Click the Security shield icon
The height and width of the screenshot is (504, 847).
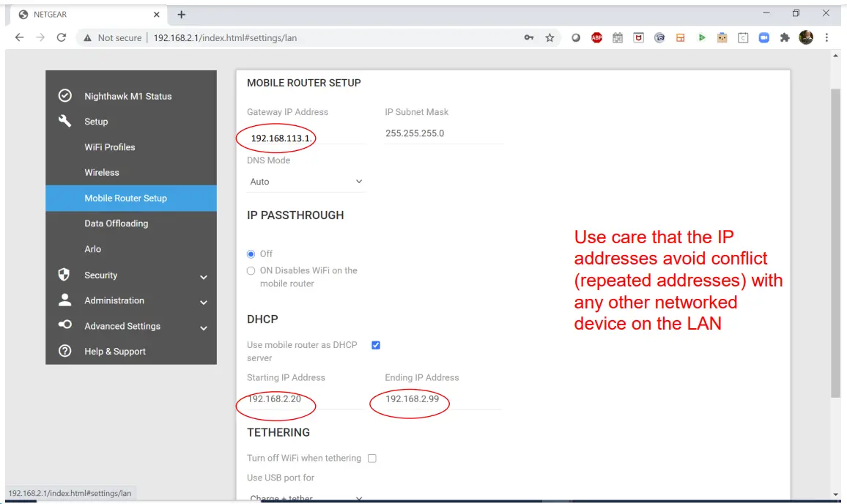pyautogui.click(x=64, y=275)
